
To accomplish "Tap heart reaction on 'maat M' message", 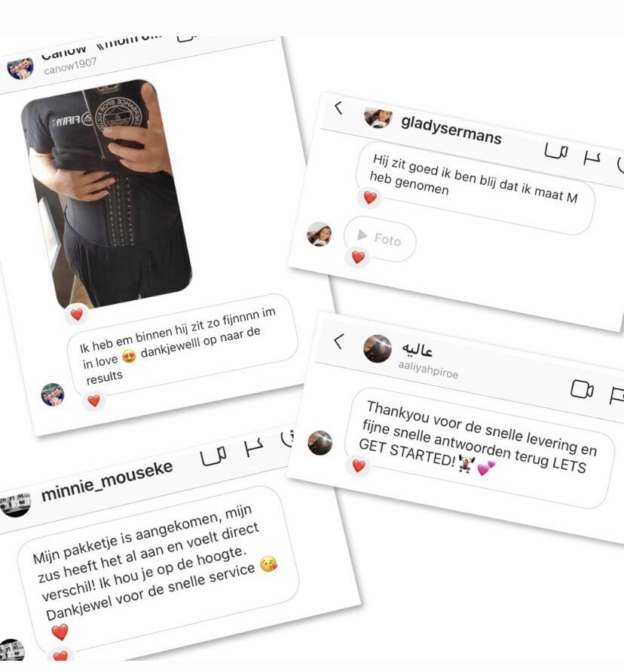I will point(370,198).
